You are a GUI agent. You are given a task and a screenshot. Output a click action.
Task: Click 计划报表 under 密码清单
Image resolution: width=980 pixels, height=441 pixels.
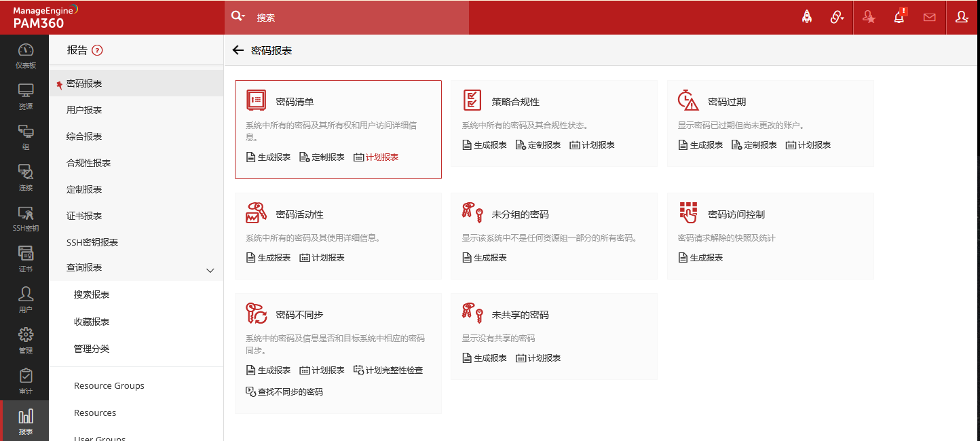pyautogui.click(x=376, y=157)
